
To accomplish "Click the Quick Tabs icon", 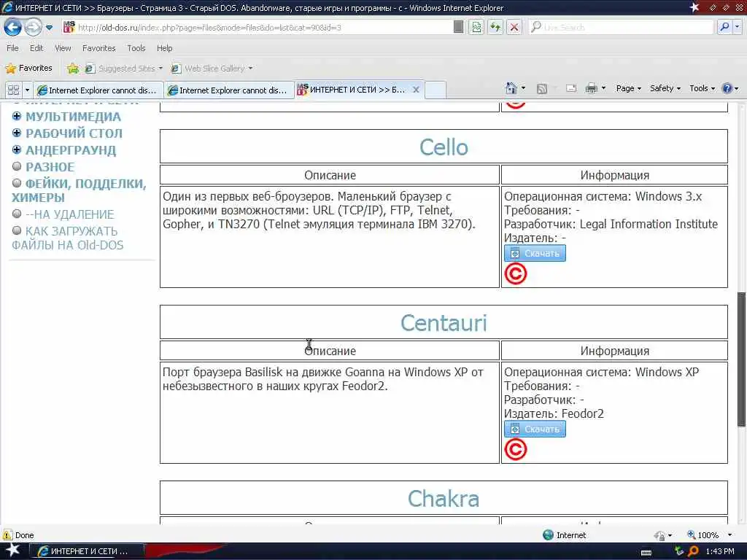I will pos(13,90).
